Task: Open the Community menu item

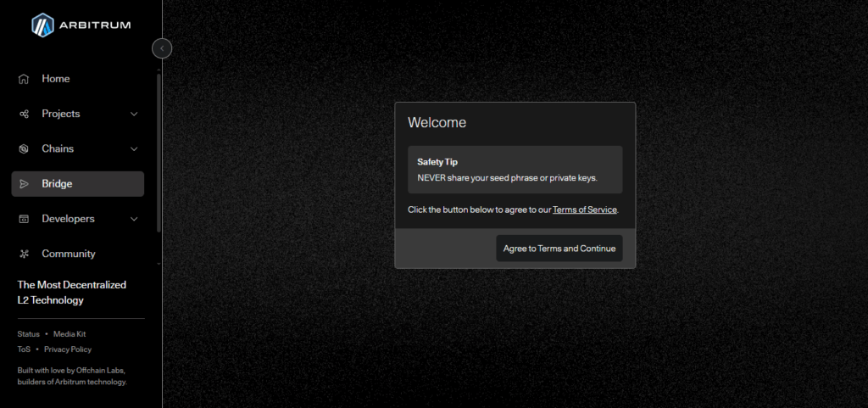Action: [68, 254]
